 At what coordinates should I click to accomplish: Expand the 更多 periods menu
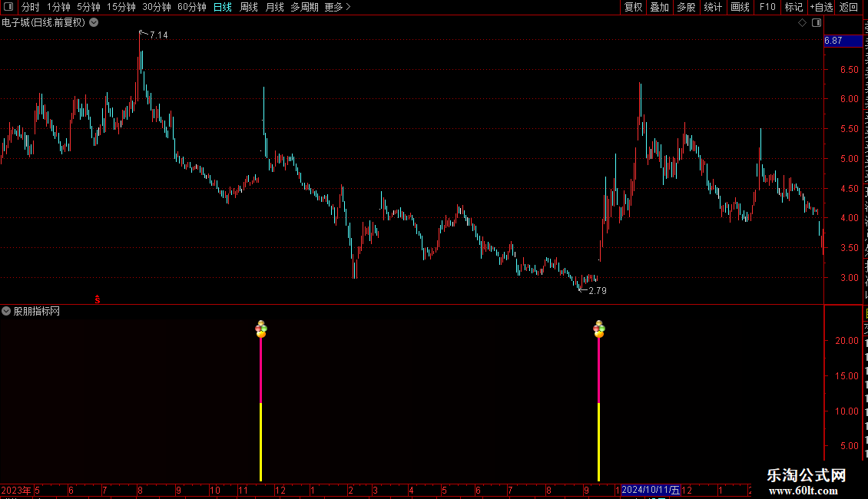tap(337, 7)
